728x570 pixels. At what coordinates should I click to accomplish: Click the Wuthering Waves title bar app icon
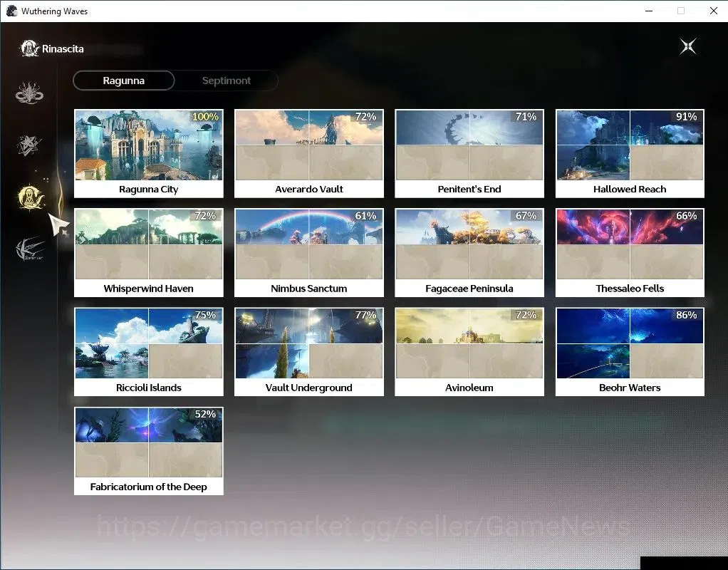coord(11,11)
